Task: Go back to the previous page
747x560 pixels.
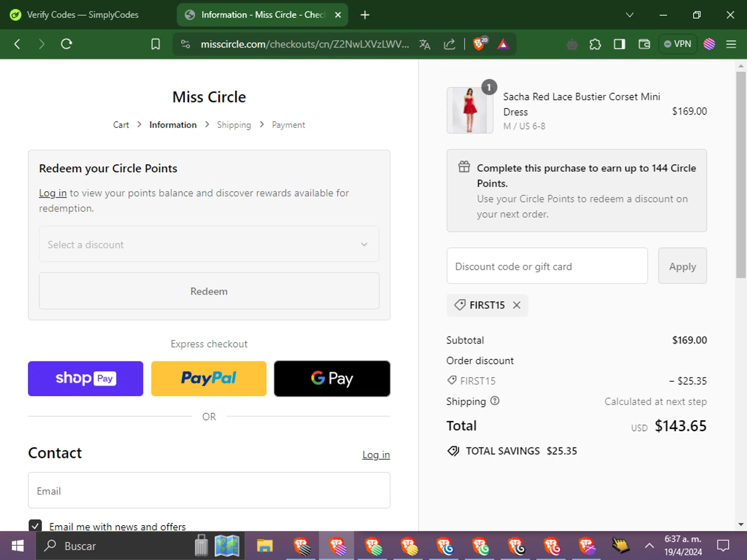Action: 17,44
